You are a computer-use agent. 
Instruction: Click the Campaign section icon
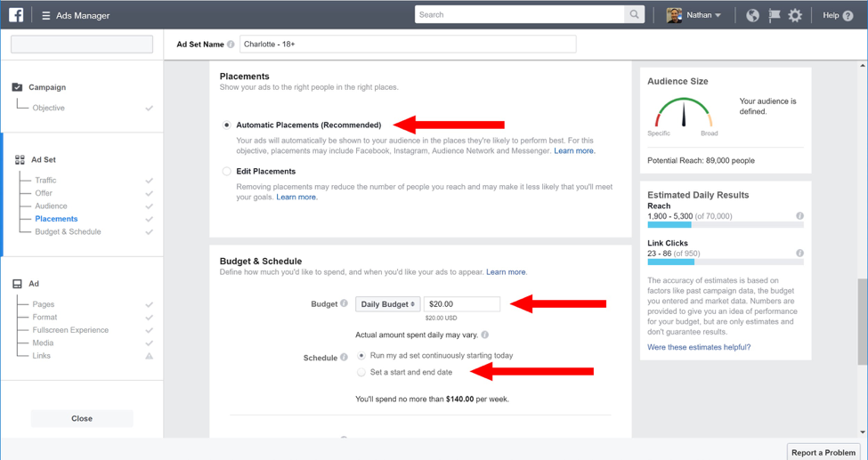[x=17, y=87]
